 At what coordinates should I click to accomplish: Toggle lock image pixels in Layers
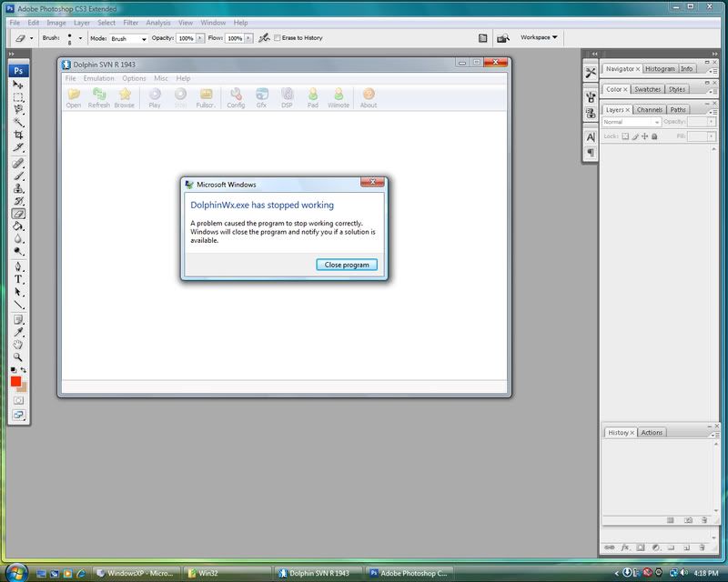point(635,136)
